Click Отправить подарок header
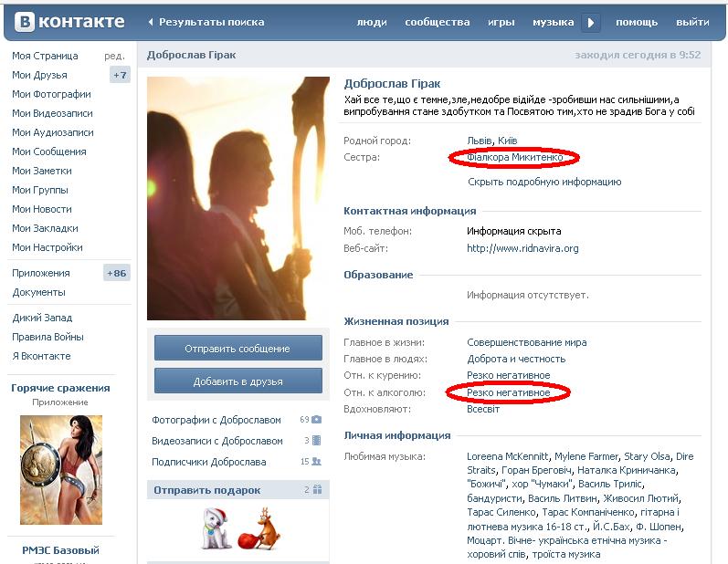The width and height of the screenshot is (728, 564). click(x=207, y=490)
